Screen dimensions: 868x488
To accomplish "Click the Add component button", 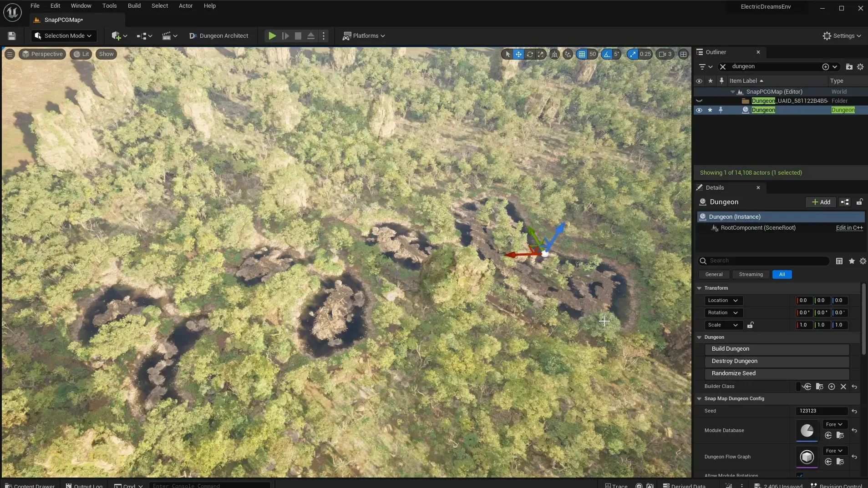I will point(821,202).
